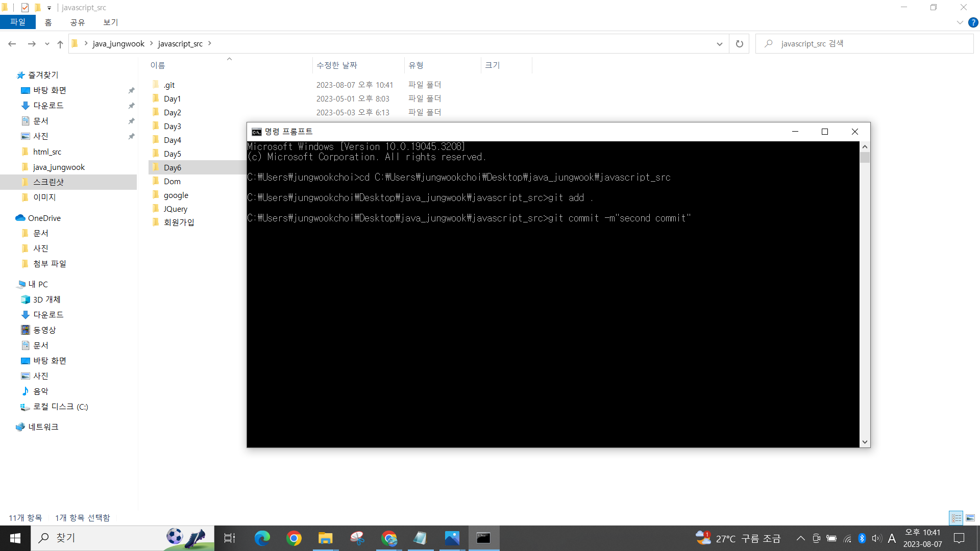
Task: Go up one folder level arrow
Action: coord(60,44)
